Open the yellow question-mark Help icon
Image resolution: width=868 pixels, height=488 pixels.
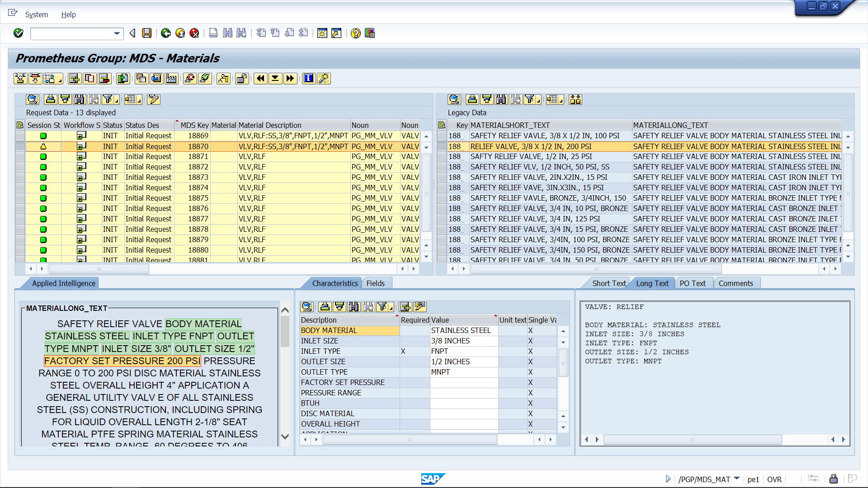(356, 33)
